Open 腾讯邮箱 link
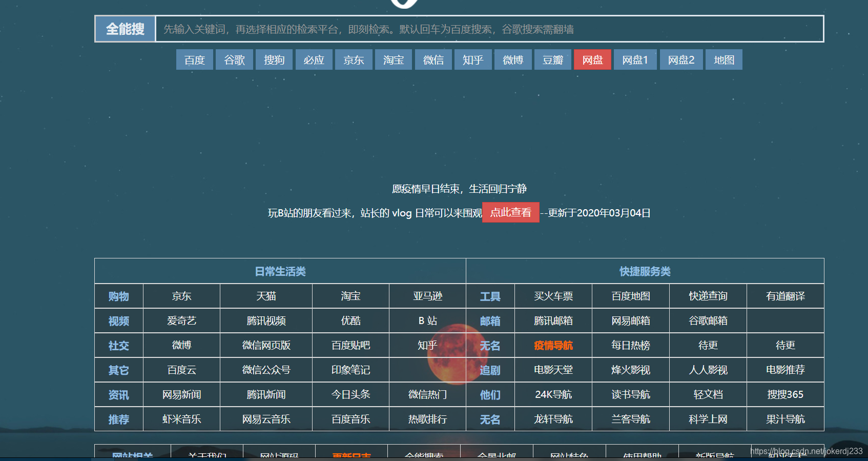868x461 pixels. pos(553,320)
